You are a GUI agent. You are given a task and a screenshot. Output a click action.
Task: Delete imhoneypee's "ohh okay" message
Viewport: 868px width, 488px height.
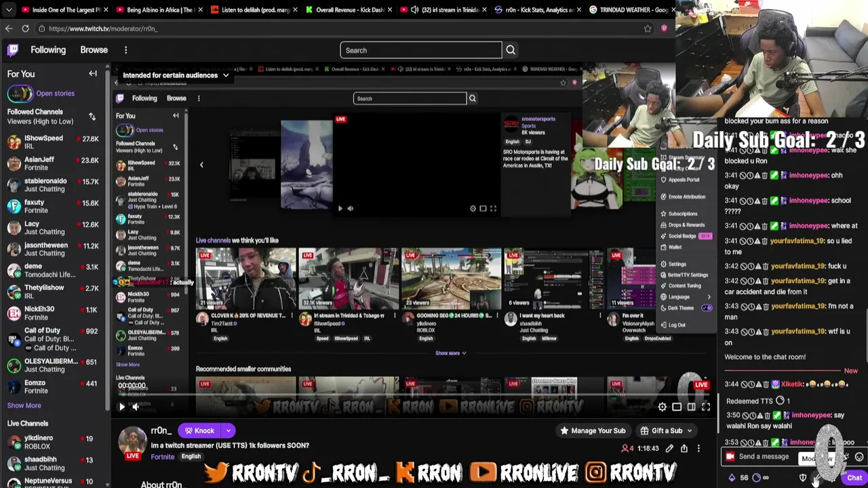[765, 176]
